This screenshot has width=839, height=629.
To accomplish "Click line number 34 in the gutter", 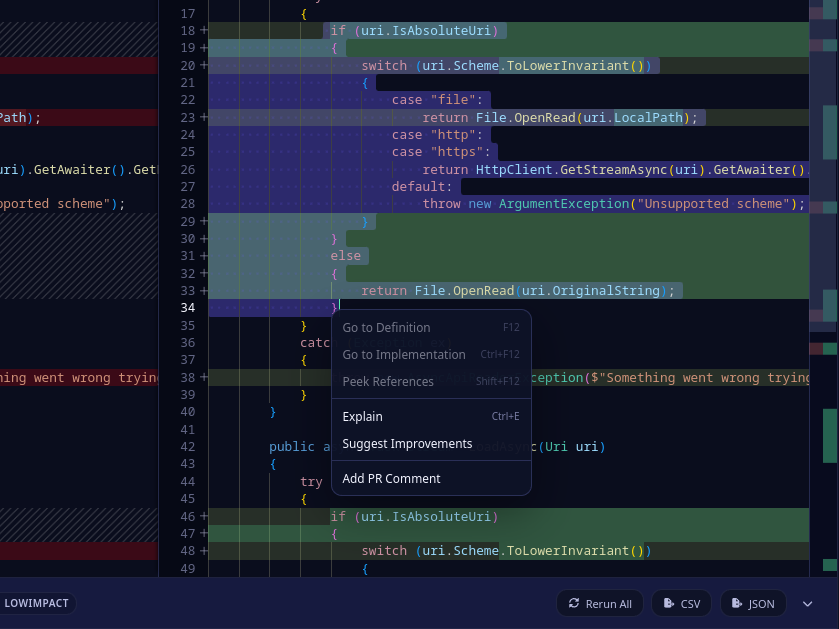I will (186, 307).
